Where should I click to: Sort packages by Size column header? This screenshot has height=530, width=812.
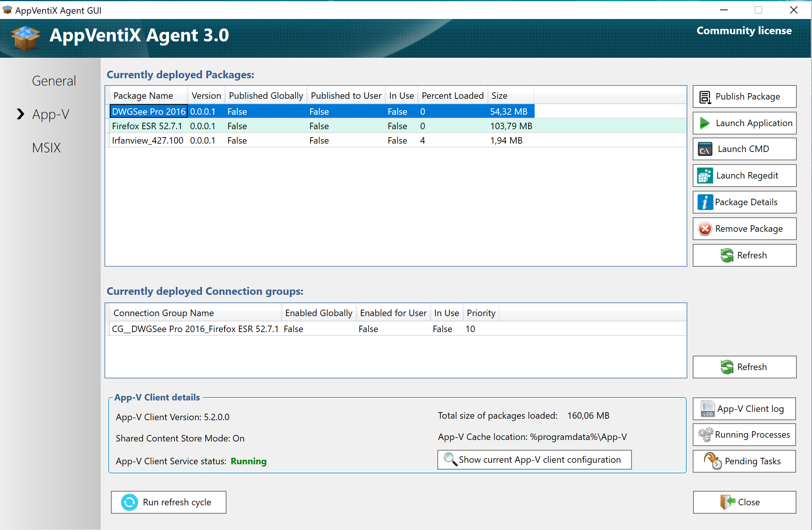tap(499, 96)
